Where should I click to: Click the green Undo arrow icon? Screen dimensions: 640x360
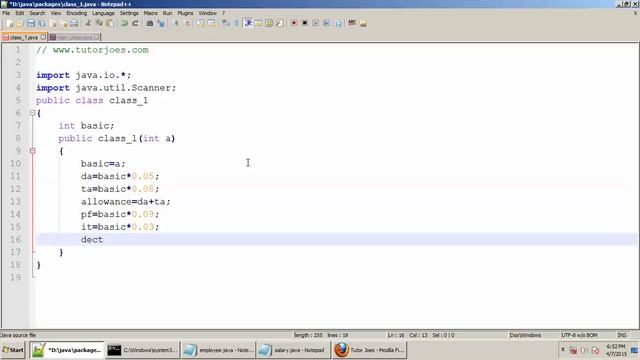(x=124, y=23)
